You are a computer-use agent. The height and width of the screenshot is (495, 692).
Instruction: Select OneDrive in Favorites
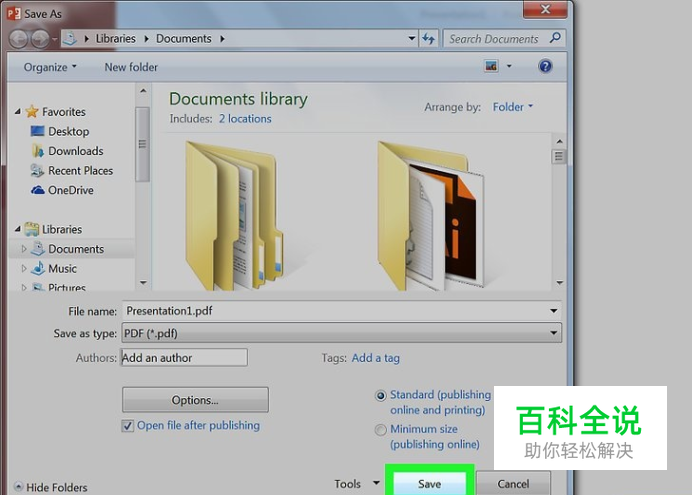[x=71, y=190]
